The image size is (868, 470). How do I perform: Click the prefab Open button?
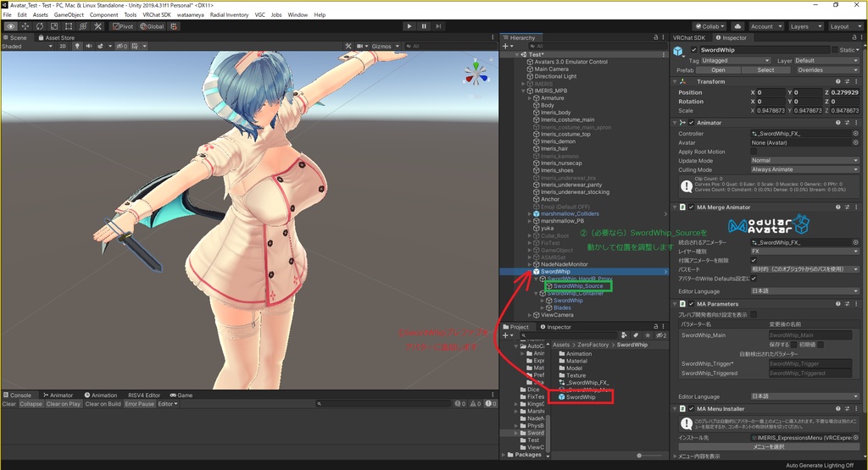point(718,70)
